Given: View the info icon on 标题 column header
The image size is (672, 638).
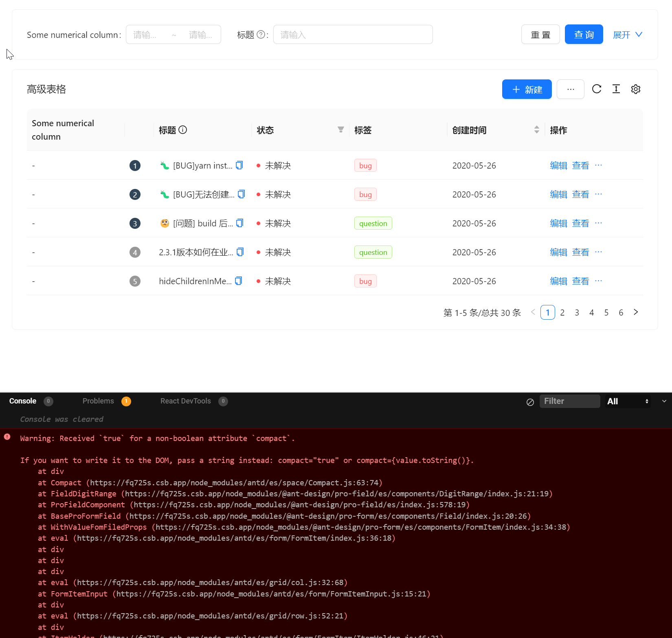Looking at the screenshot, I should pyautogui.click(x=183, y=130).
